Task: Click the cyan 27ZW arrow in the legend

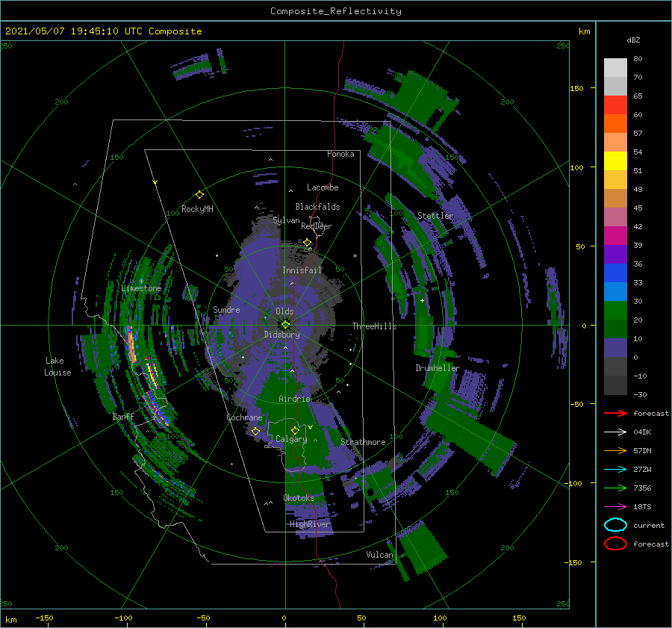Action: (615, 470)
